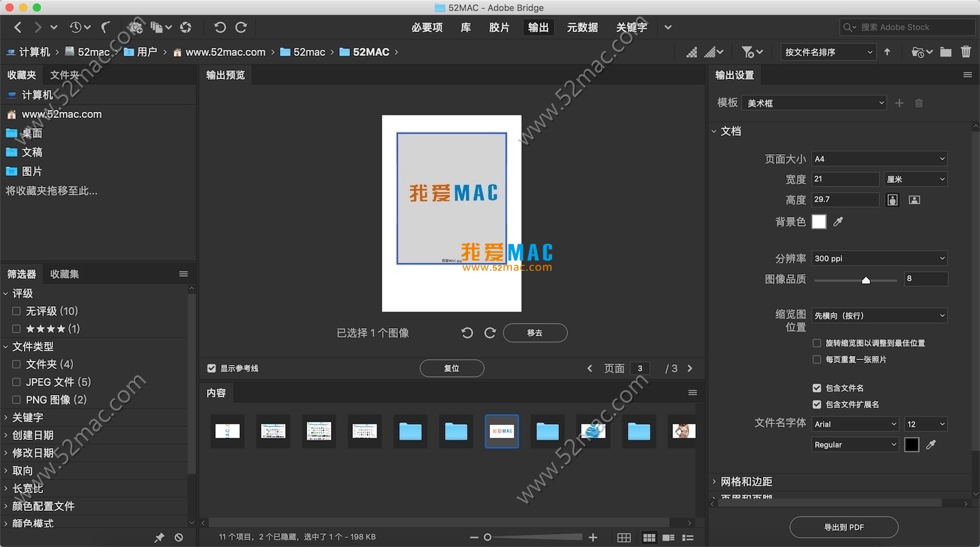Open the 模板 template dropdown
The width and height of the screenshot is (980, 547).
coord(815,103)
